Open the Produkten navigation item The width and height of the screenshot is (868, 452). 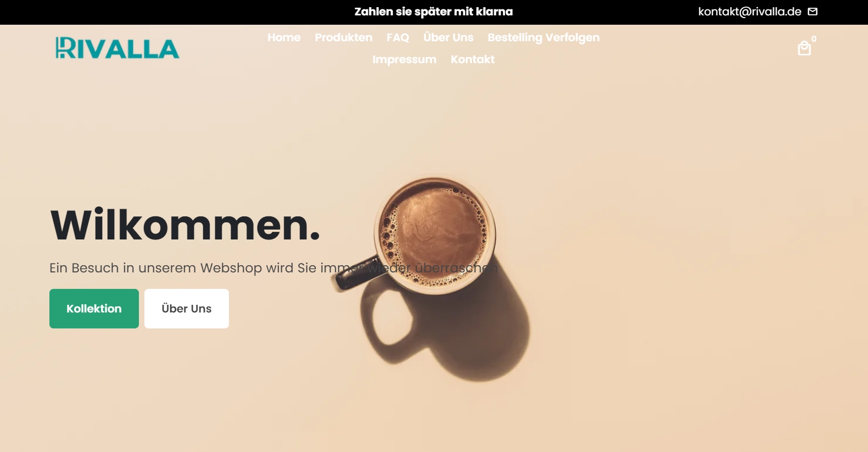coord(344,37)
